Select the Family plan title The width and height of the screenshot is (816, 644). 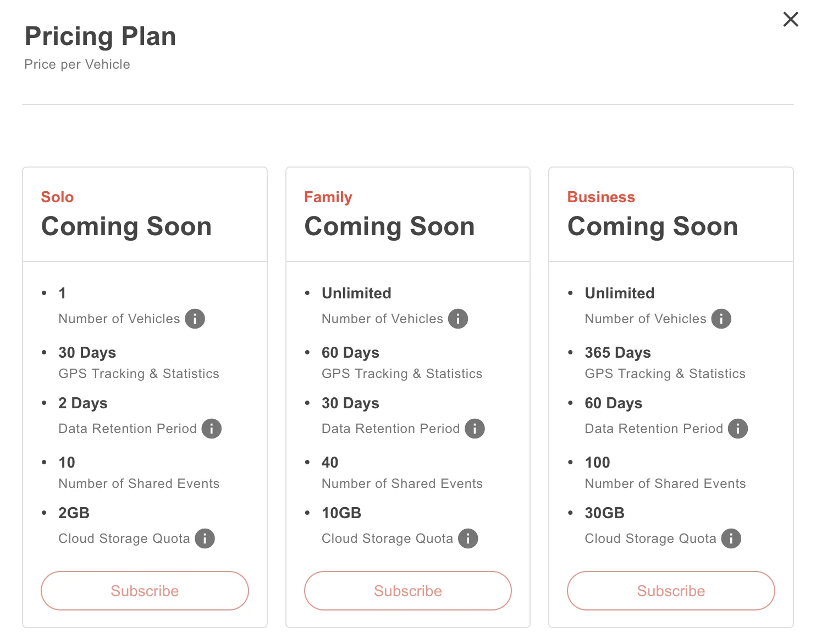tap(328, 197)
